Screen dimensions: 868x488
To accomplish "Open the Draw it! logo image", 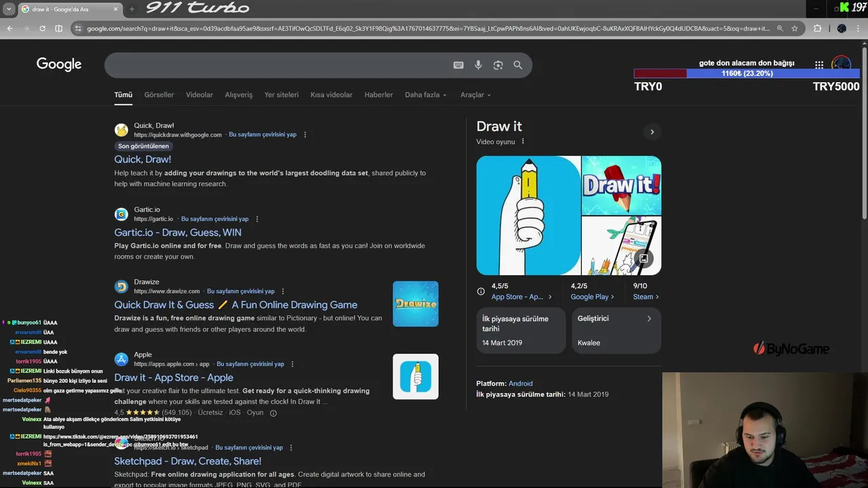I will pos(622,185).
